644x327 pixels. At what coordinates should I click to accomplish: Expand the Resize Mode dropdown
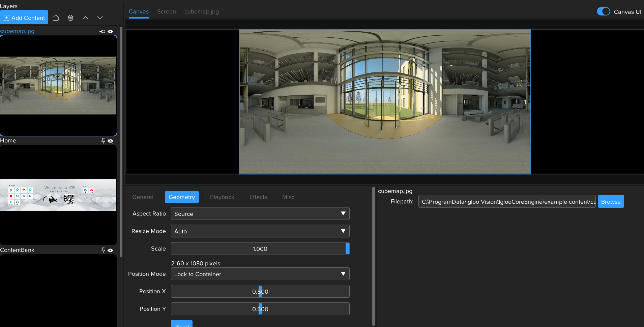click(x=260, y=231)
